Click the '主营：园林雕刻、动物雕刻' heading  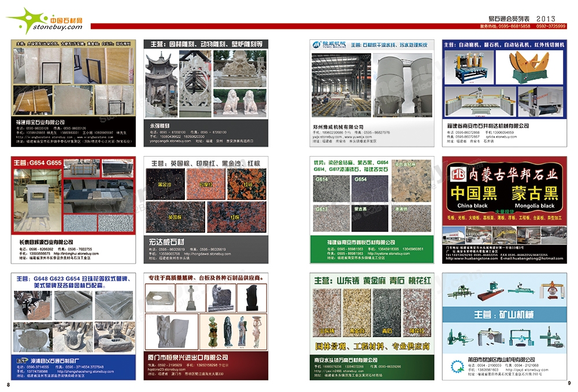(206, 44)
